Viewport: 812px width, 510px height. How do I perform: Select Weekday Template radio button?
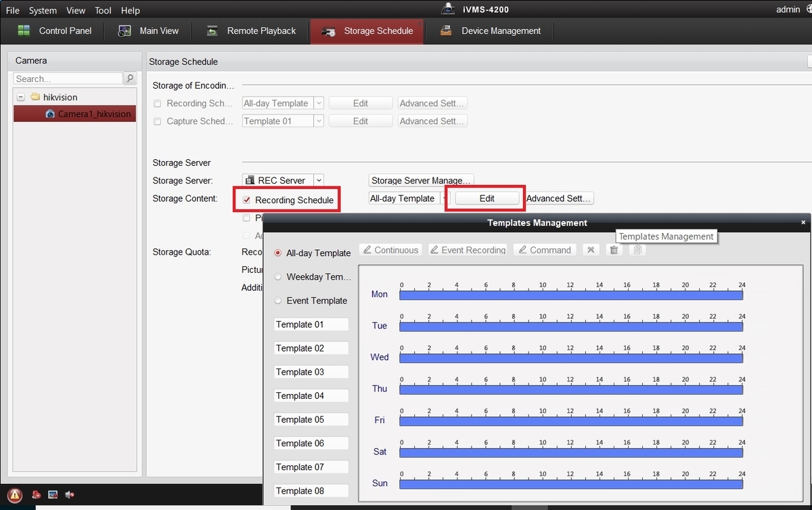pyautogui.click(x=278, y=276)
